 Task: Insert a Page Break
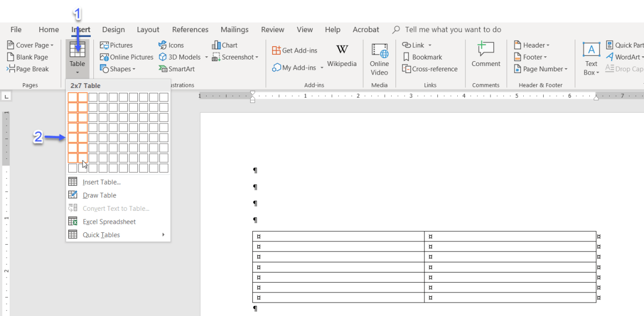coord(27,69)
